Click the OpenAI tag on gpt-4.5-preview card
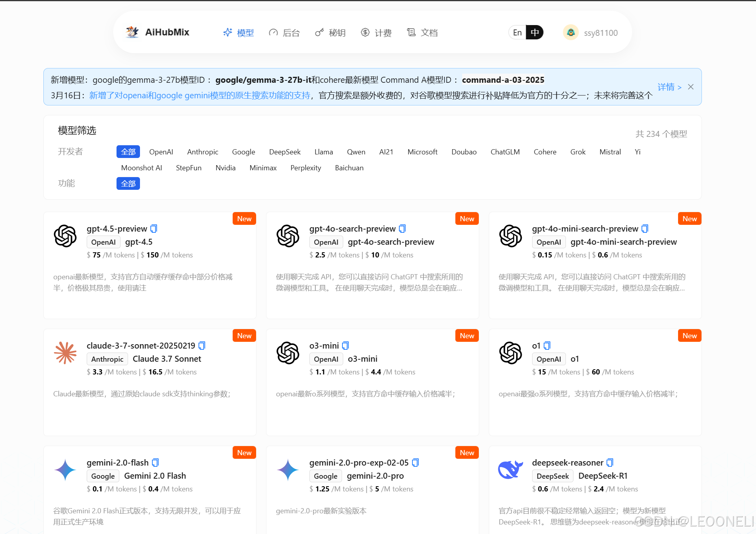Screen dimensions: 756x534 103,242
